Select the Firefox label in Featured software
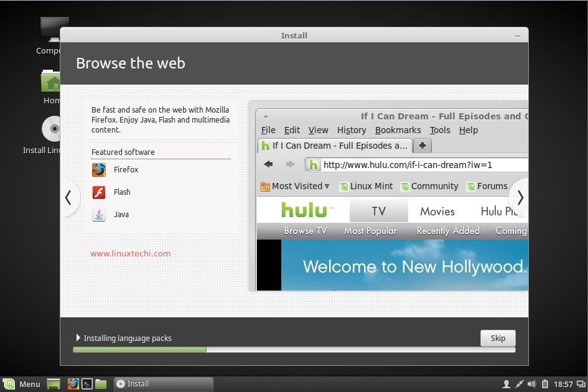The width and height of the screenshot is (588, 392). pyautogui.click(x=126, y=169)
